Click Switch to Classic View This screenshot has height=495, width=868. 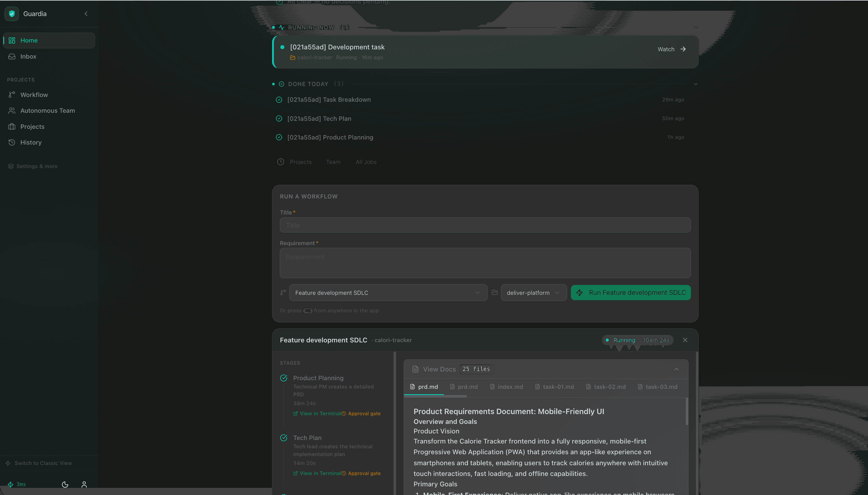[x=43, y=463]
